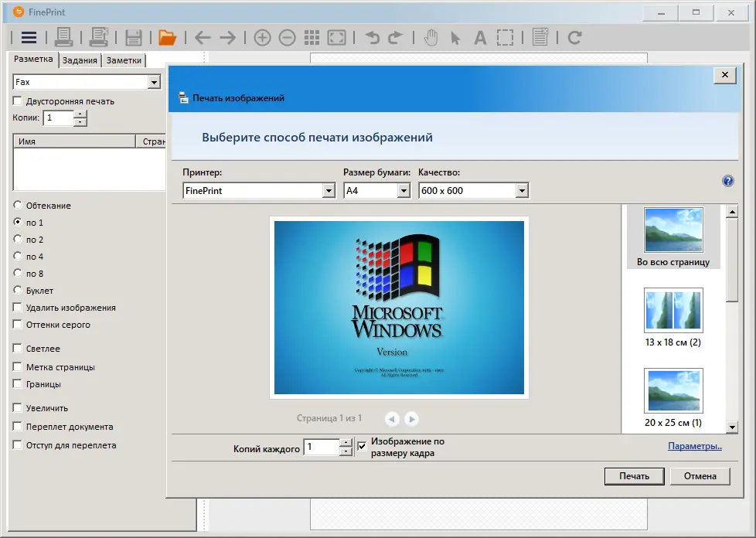Open the Качество 600 x 600 dropdown

tap(522, 191)
